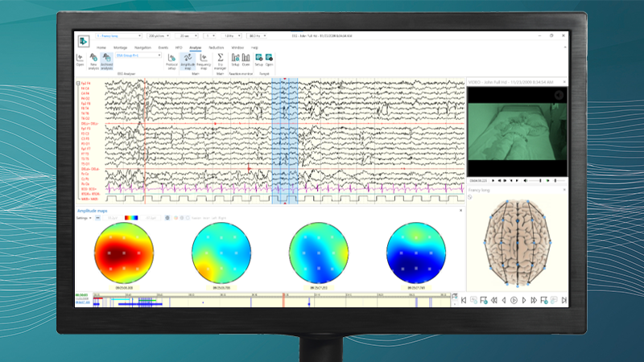
Task: Adjust the video volume slider
Action: tap(535, 180)
